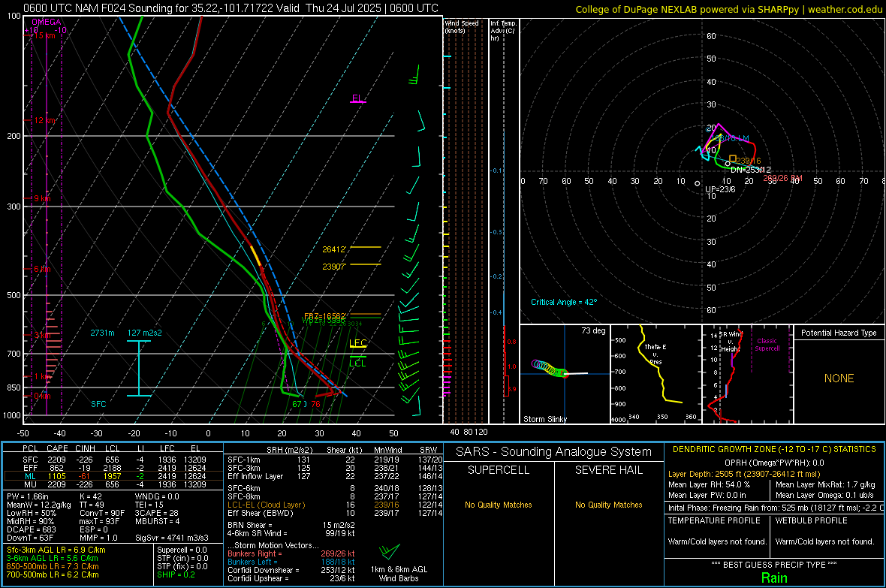Click the 'DCAPE = 683' value
886x588 pixels.
click(x=31, y=529)
